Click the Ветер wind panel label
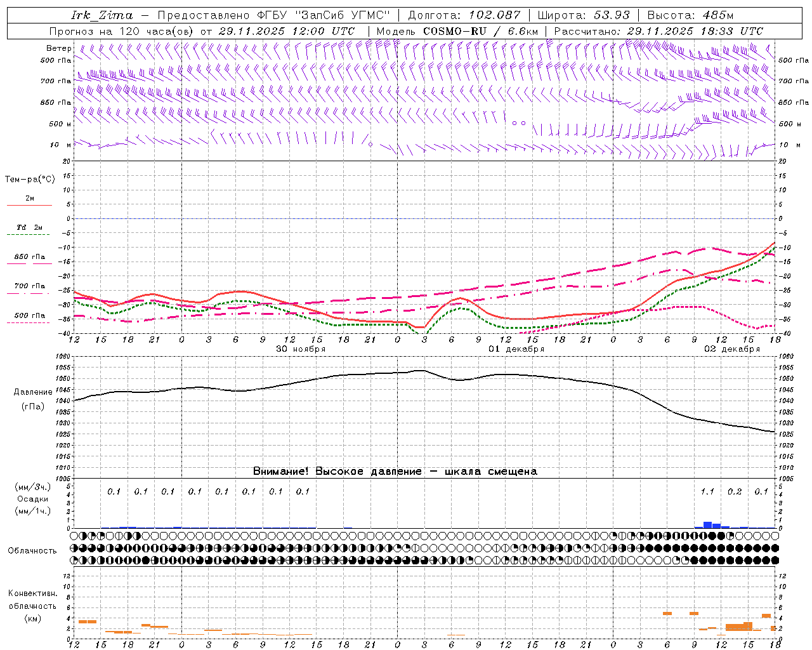 coord(59,48)
